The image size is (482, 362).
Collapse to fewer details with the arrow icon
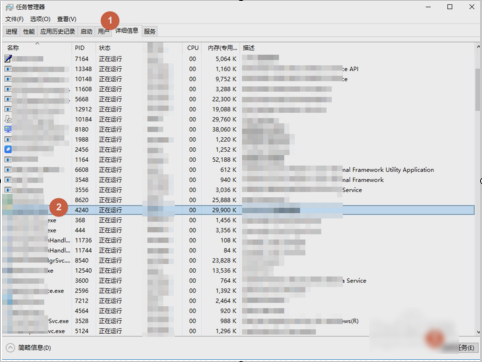[10, 348]
